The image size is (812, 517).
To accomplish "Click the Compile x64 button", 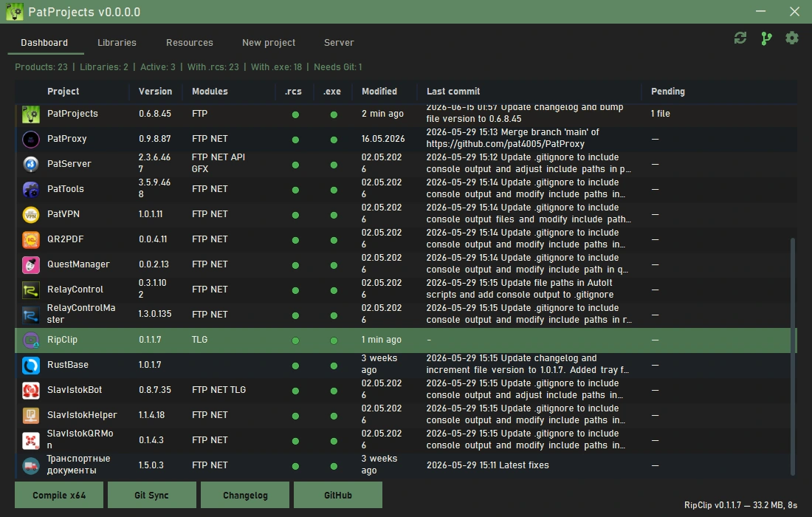I will 59,496.
